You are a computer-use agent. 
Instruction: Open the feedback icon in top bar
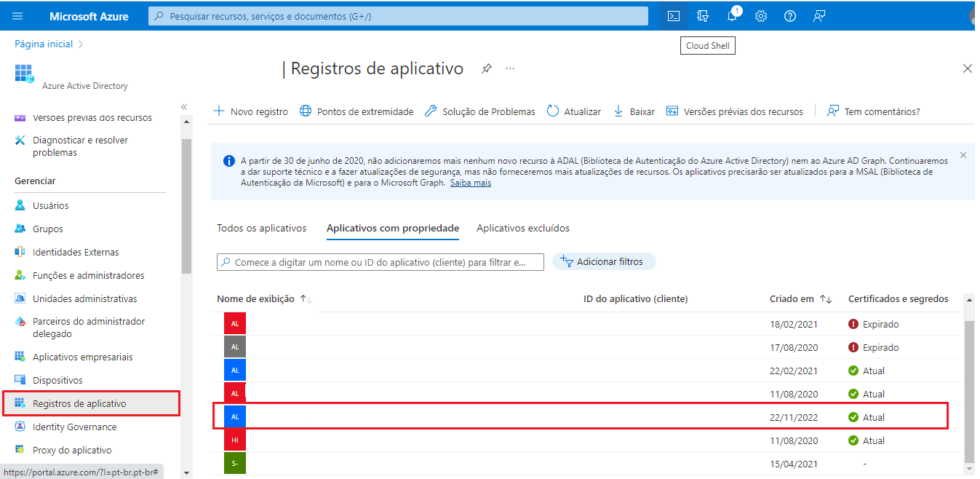pyautogui.click(x=819, y=16)
